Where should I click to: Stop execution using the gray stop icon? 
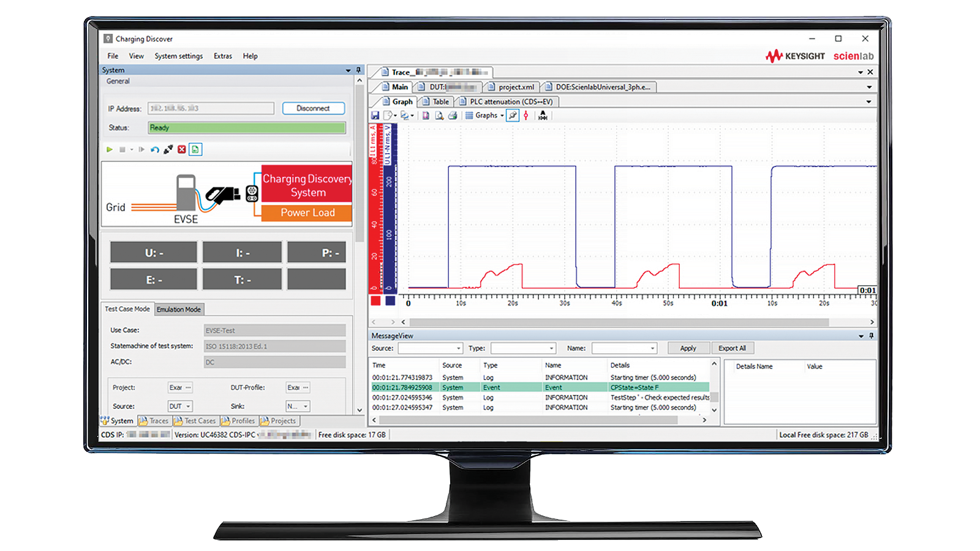pos(121,149)
